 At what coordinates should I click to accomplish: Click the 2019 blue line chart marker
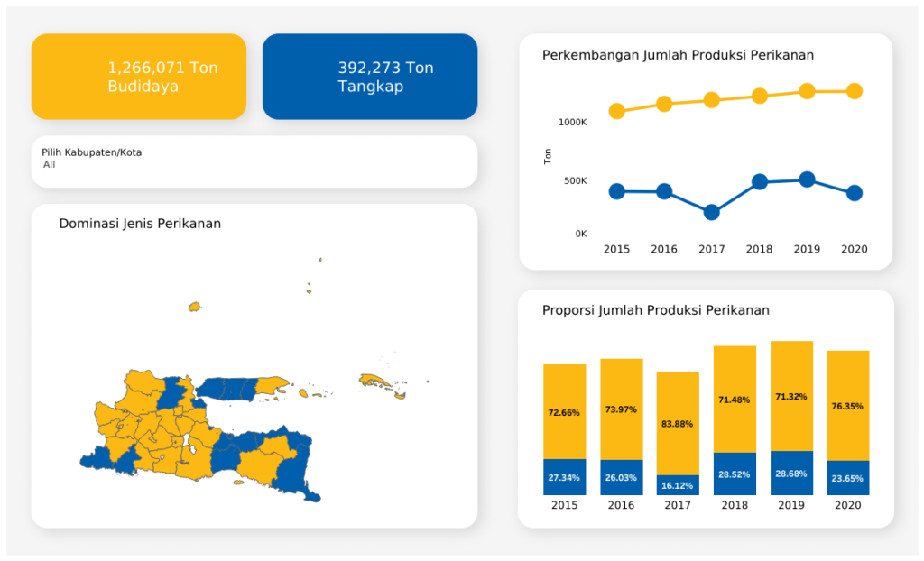point(807,179)
